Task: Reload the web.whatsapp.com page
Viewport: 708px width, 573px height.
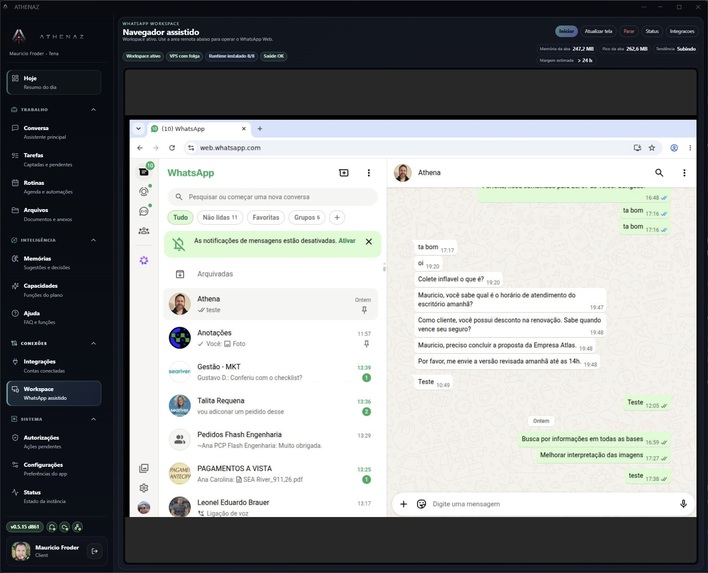Action: pos(172,148)
